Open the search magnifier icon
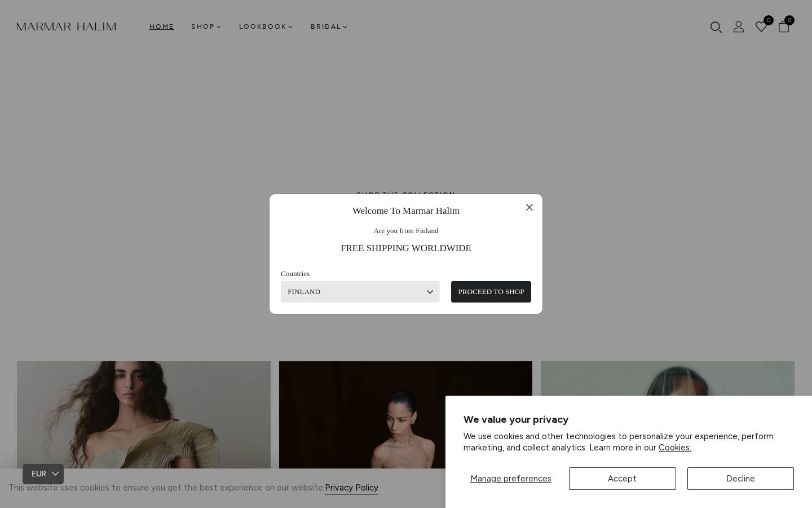Screen dimensions: 812x508 pos(716,27)
